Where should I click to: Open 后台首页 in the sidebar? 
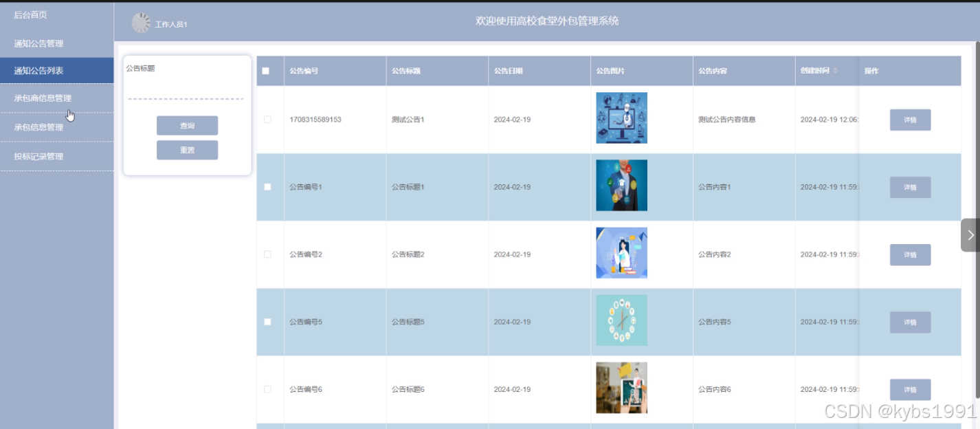point(57,14)
